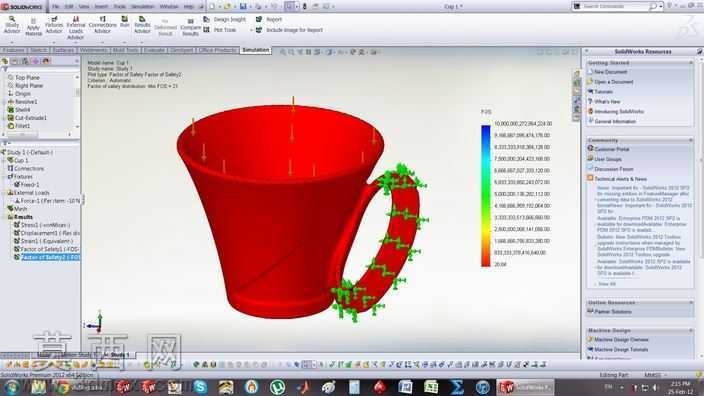Open Skype from the taskbar

tap(200, 387)
